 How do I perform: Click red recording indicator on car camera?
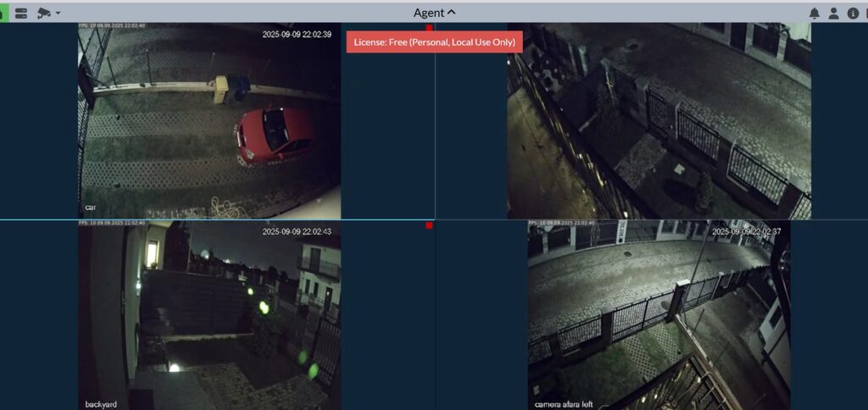[429, 28]
